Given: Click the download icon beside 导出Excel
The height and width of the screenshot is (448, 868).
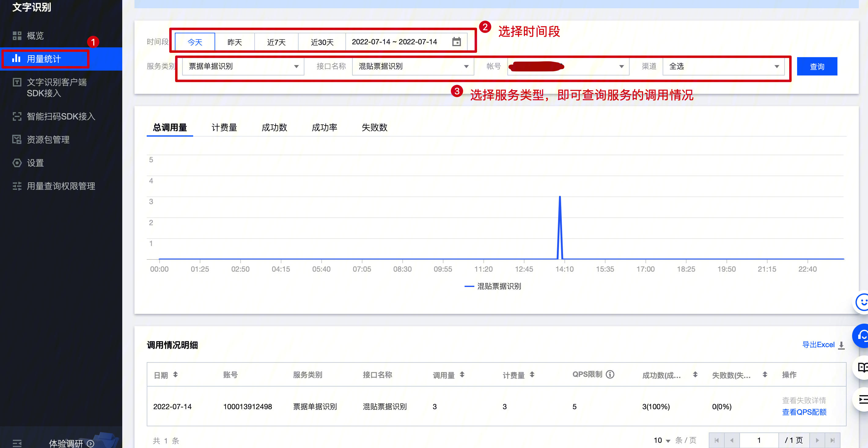Looking at the screenshot, I should pos(841,345).
